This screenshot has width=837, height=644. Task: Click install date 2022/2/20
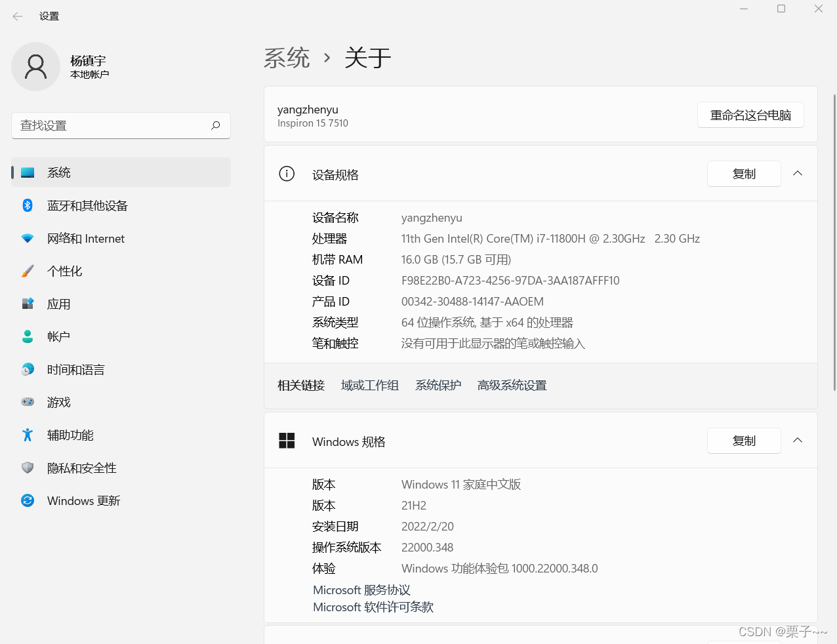pyautogui.click(x=428, y=527)
